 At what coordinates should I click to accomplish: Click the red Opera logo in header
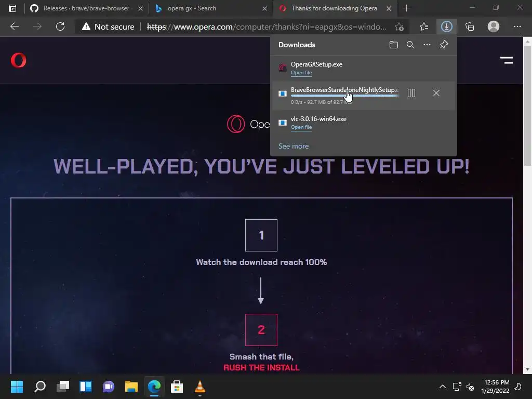(18, 60)
